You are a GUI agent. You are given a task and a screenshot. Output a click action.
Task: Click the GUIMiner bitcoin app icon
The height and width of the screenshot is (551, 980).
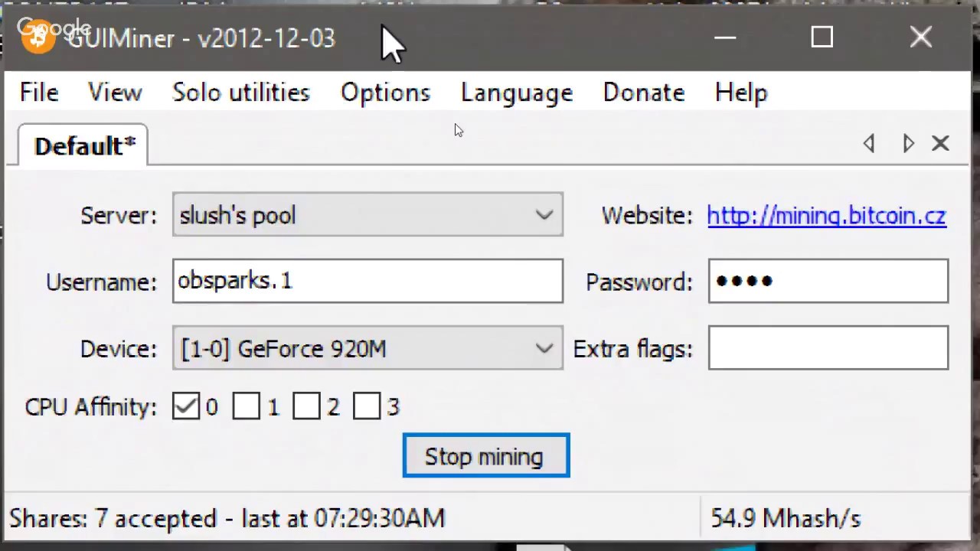point(37,37)
